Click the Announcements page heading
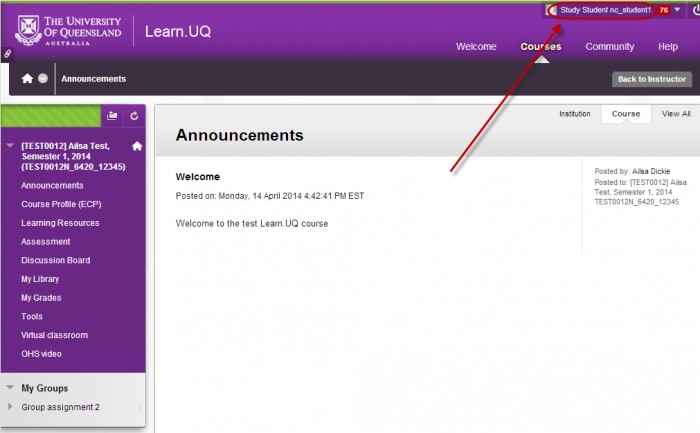 pyautogui.click(x=239, y=135)
